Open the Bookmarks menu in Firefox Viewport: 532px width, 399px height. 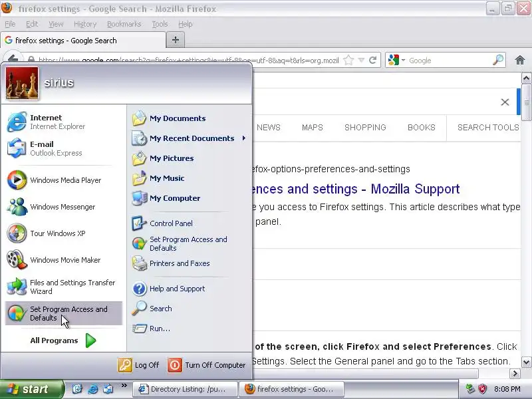[124, 24]
